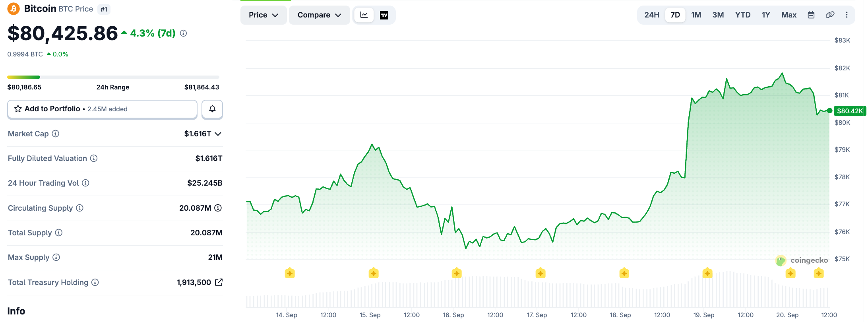Click the news marker under 14. Sep
This screenshot has width=868, height=322.
pyautogui.click(x=290, y=274)
